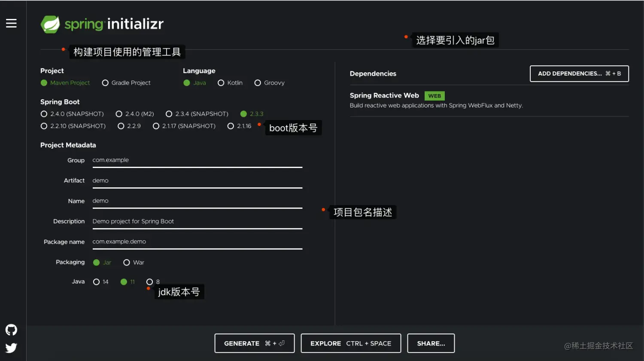Click the Dependencies heading
The height and width of the screenshot is (361, 644).
pyautogui.click(x=373, y=73)
